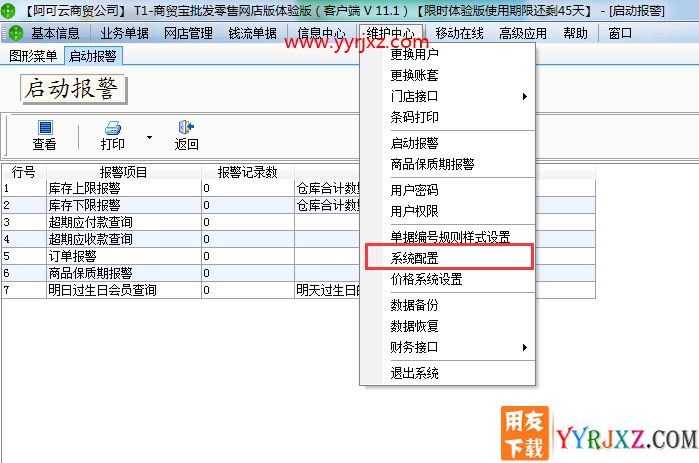699x463 pixels.
Task: Open the 信息中心 menu
Action: [x=321, y=33]
